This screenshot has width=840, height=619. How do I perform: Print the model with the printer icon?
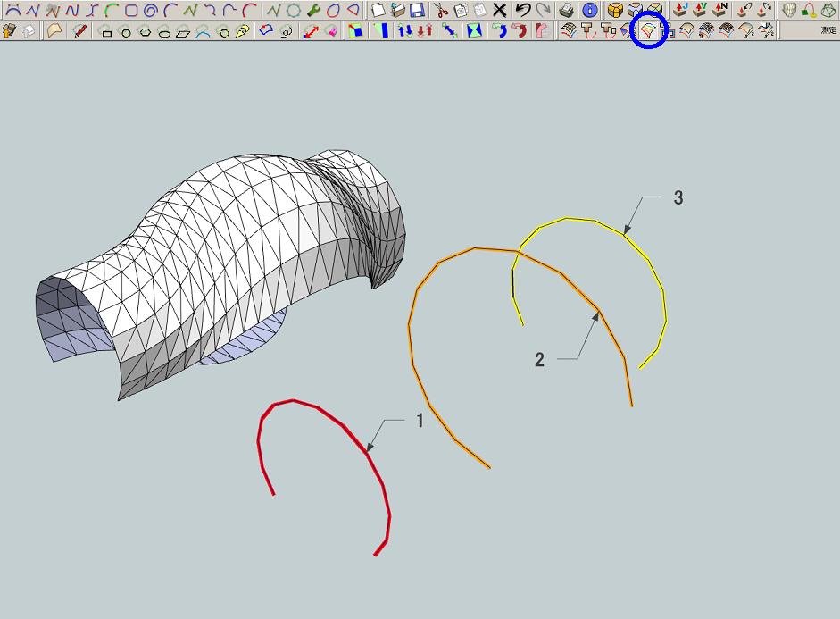[566, 10]
